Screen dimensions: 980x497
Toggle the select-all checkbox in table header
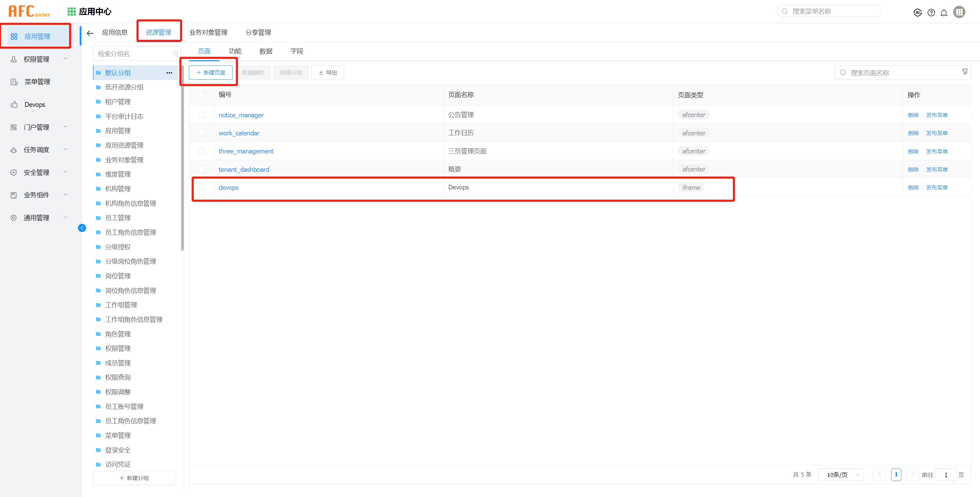coord(201,95)
